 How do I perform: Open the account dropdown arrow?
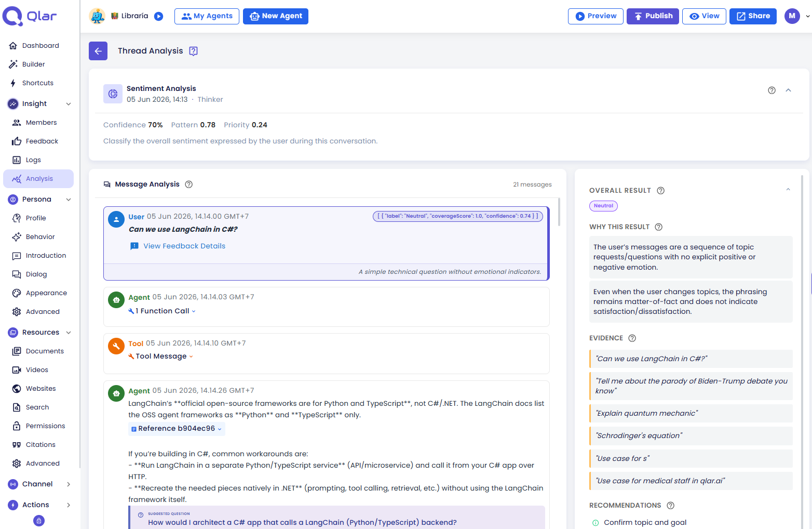807,16
